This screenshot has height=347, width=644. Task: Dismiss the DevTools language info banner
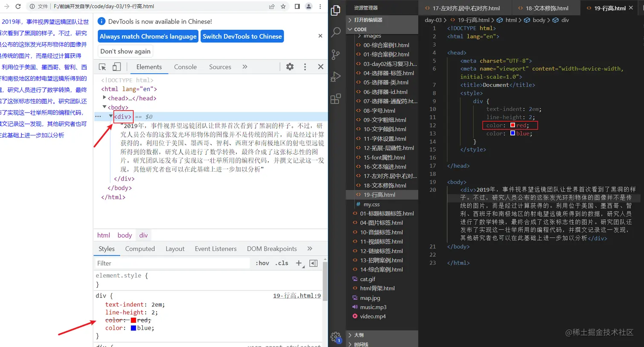320,36
